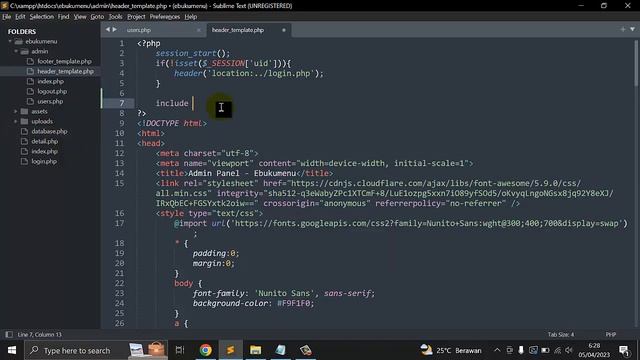The image size is (640, 360).
Task: Click the title tag text line
Action: coord(244,173)
